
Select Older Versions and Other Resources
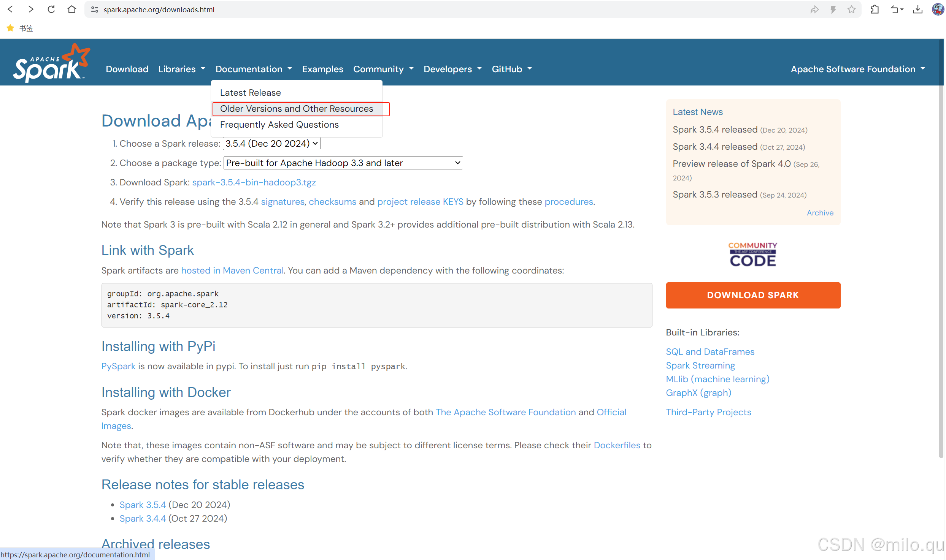(x=297, y=109)
